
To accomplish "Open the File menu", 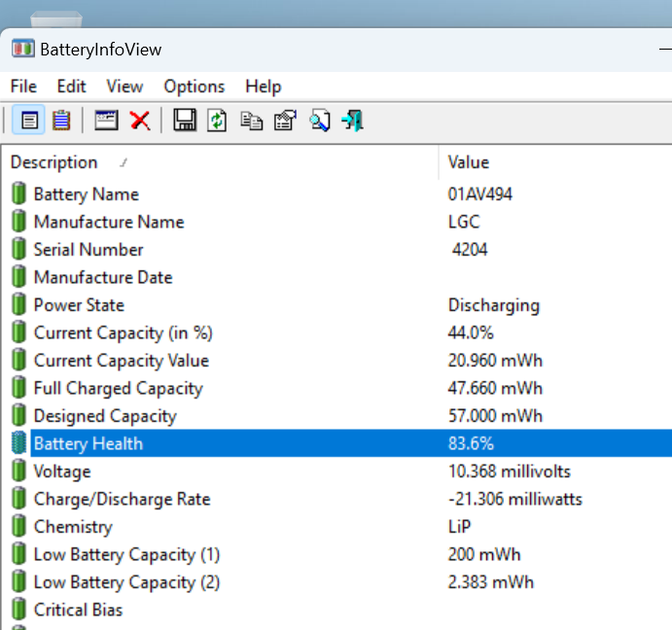I will tap(23, 87).
